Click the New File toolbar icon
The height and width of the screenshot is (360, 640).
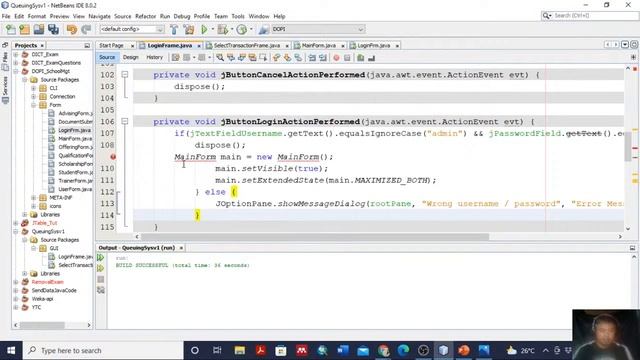coord(11,29)
